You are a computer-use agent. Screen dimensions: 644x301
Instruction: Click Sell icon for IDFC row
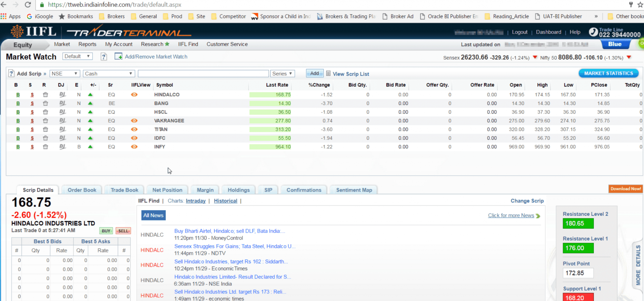[32, 138]
